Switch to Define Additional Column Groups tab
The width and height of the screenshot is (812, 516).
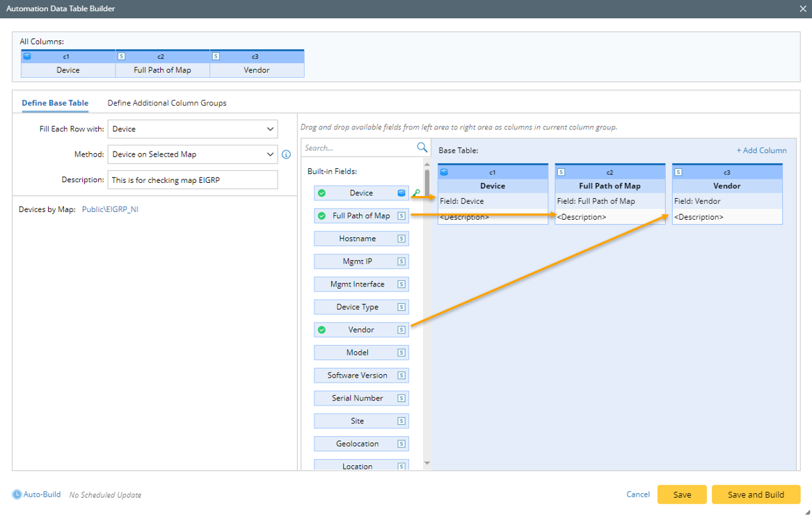(x=167, y=103)
